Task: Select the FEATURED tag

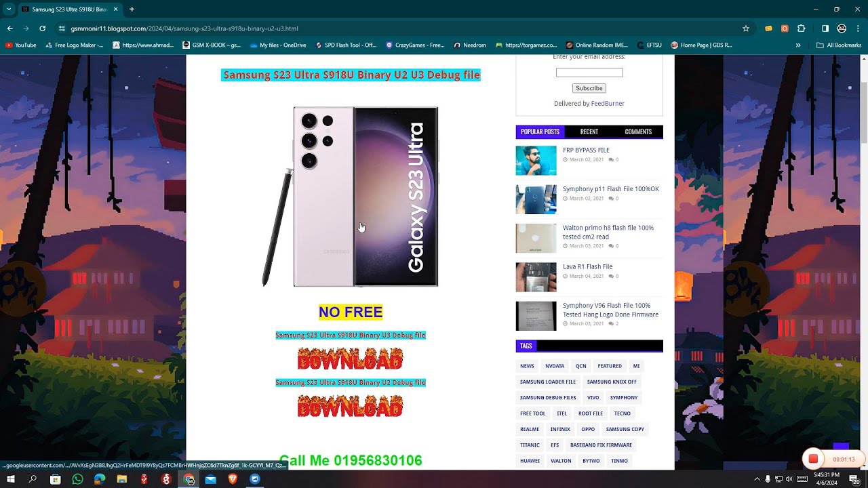Action: 610,366
